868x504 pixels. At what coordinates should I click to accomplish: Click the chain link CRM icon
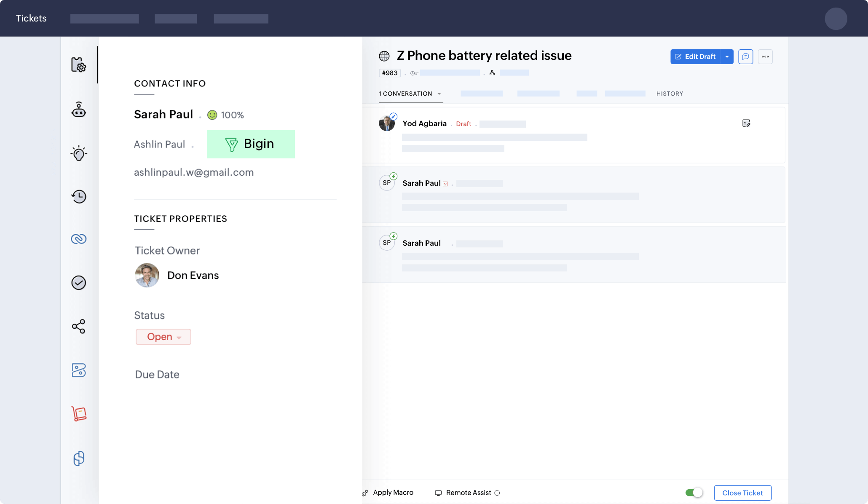click(78, 239)
